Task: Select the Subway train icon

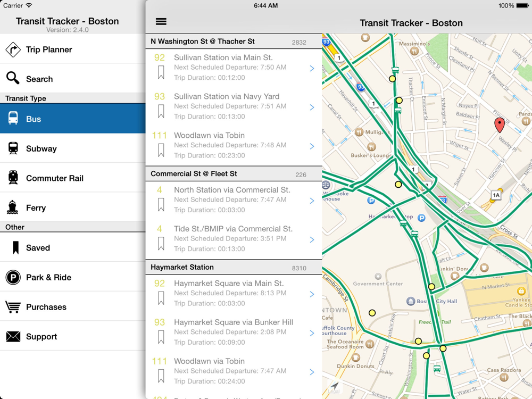Action: (13, 148)
